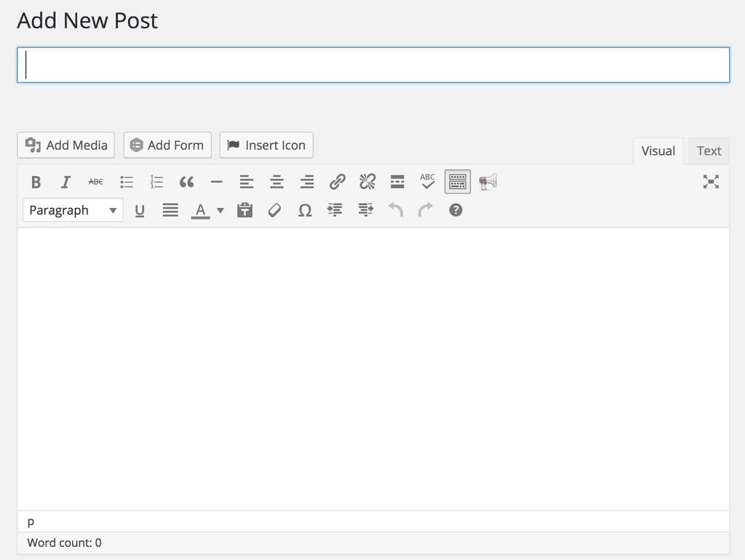Undo the last action
The height and width of the screenshot is (560, 745).
tap(395, 209)
